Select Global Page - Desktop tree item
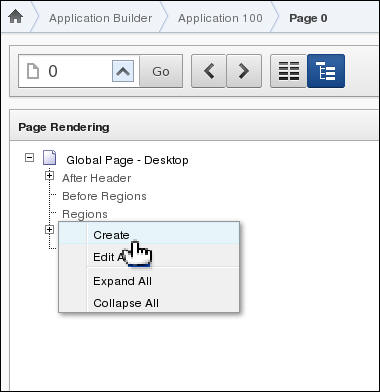Screen dimensions: 380x392 [x=127, y=160]
